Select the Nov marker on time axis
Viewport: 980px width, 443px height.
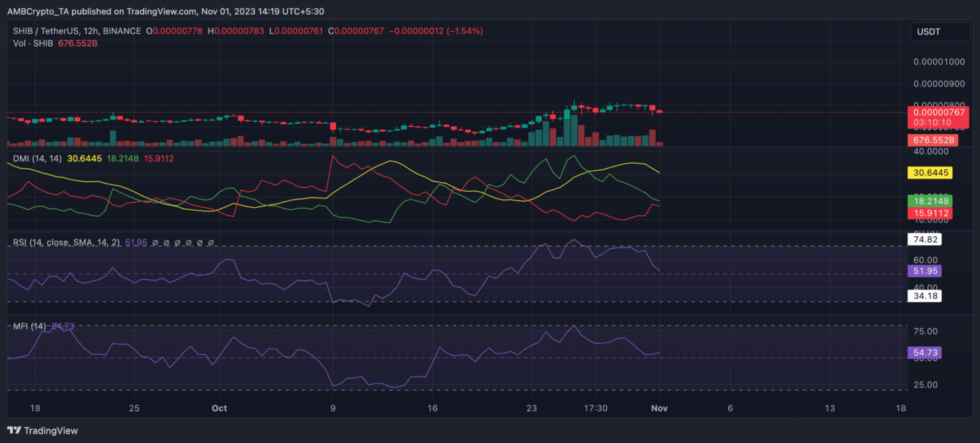coord(659,408)
